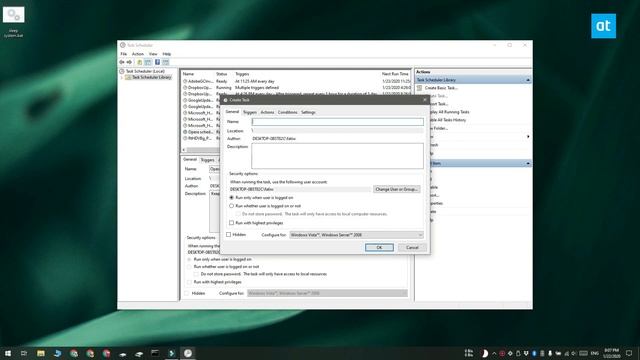Switch to the Actions tab in Create Task

(267, 112)
